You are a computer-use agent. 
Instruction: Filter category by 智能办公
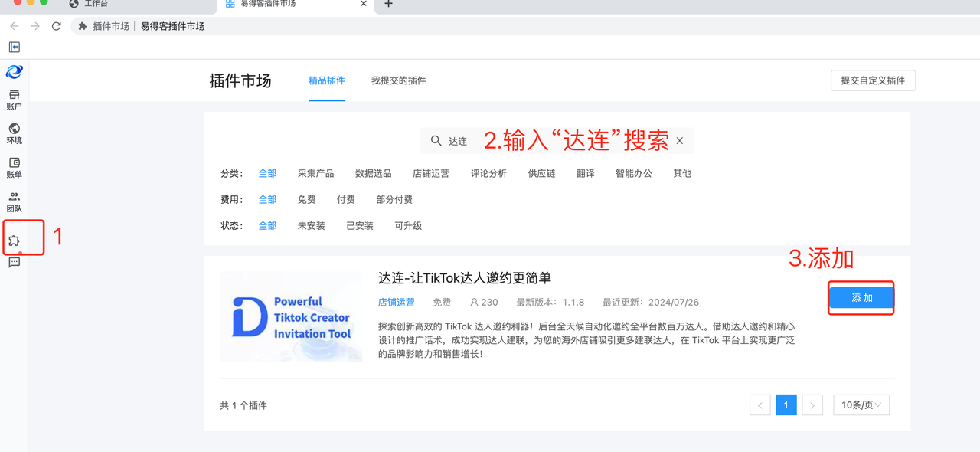(x=634, y=174)
